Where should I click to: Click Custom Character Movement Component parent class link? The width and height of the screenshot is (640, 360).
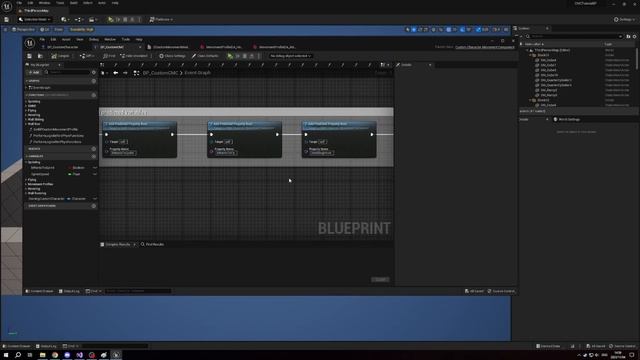point(484,47)
